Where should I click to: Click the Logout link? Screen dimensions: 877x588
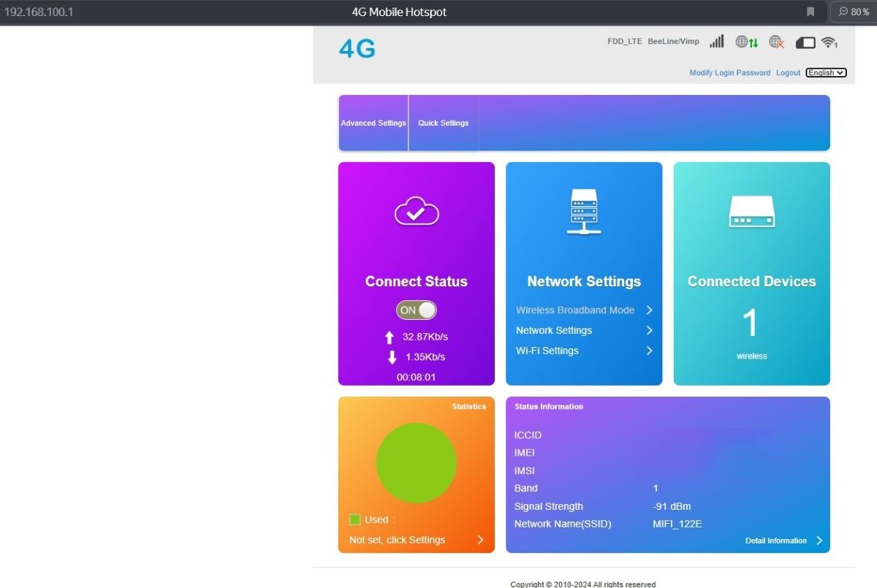click(788, 72)
